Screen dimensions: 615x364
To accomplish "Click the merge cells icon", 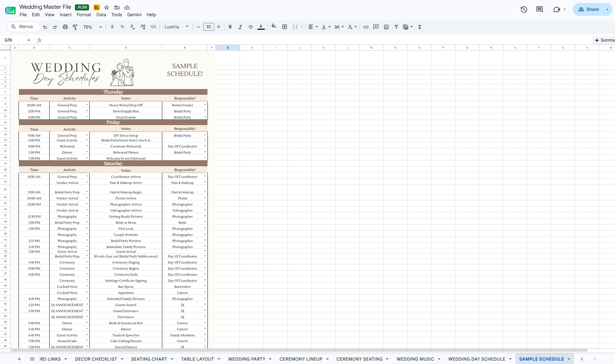I will (295, 27).
